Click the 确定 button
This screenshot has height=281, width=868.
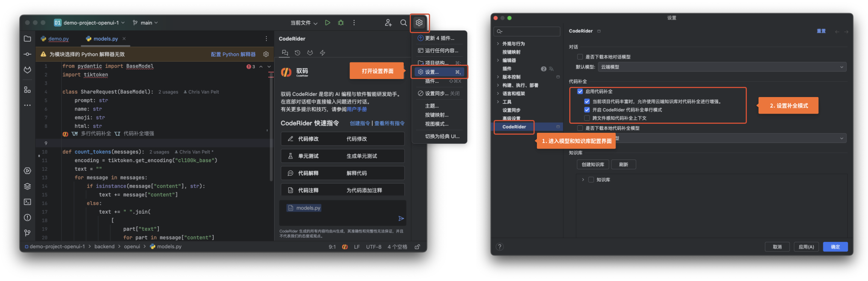[x=835, y=247]
